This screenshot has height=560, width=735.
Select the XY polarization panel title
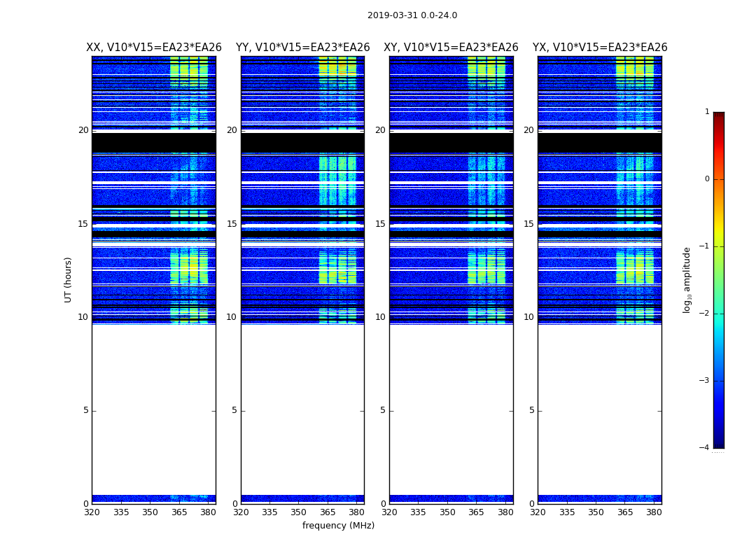[x=451, y=48]
